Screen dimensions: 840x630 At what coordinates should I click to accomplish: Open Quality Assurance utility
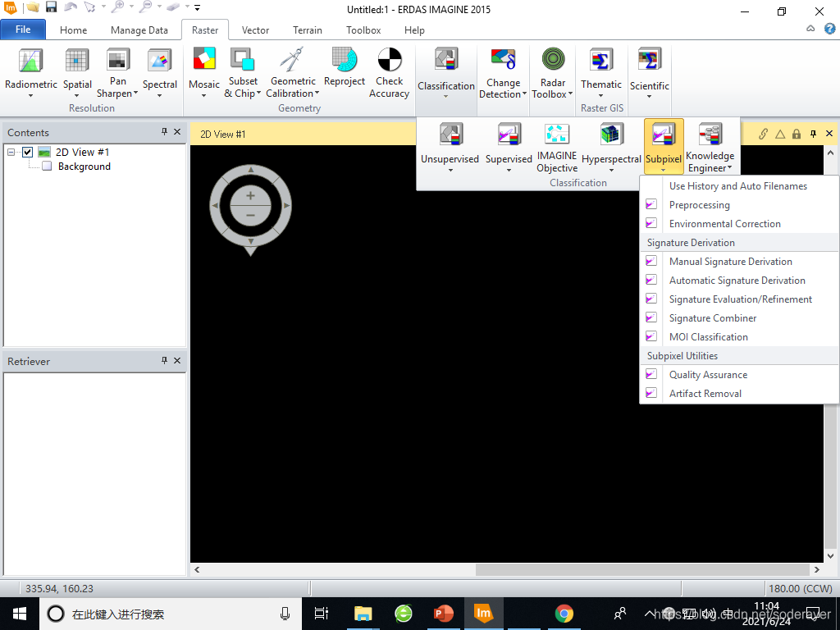pyautogui.click(x=739, y=374)
